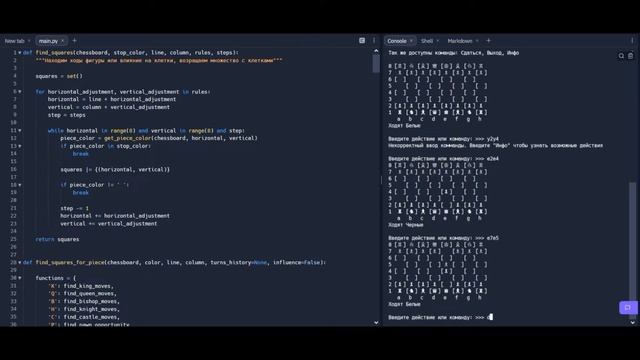This screenshot has width=640, height=360.
Task: Clear the console with trash icon
Action: point(630,56)
